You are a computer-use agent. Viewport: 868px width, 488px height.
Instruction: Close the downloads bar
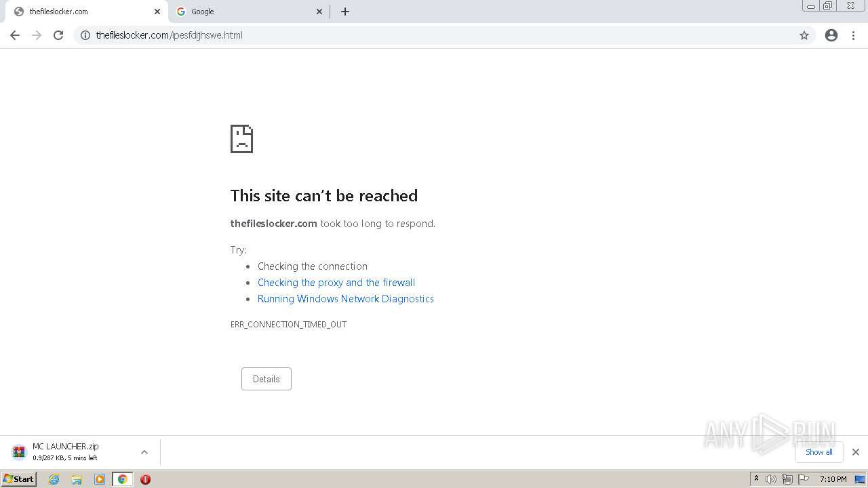coord(856,452)
